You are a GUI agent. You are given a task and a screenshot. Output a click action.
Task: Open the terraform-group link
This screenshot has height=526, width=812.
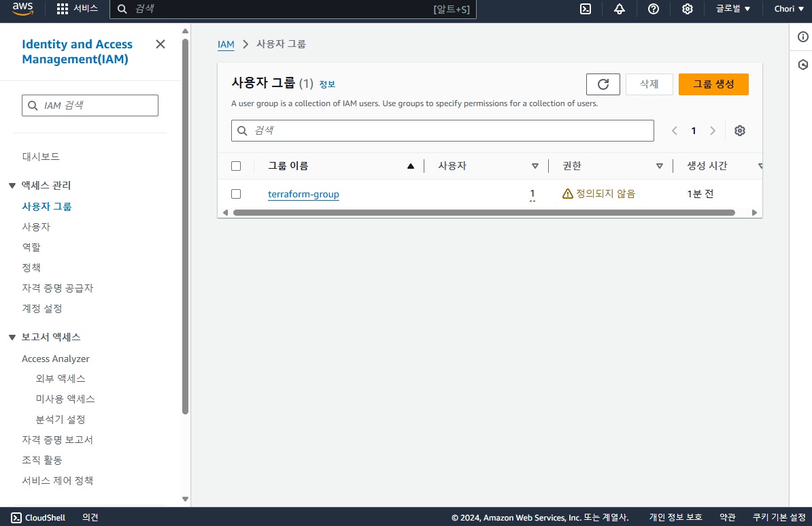[303, 194]
